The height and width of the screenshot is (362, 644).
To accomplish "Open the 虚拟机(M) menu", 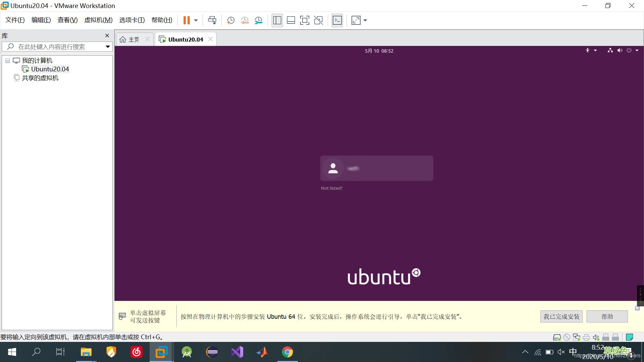I will coord(98,20).
